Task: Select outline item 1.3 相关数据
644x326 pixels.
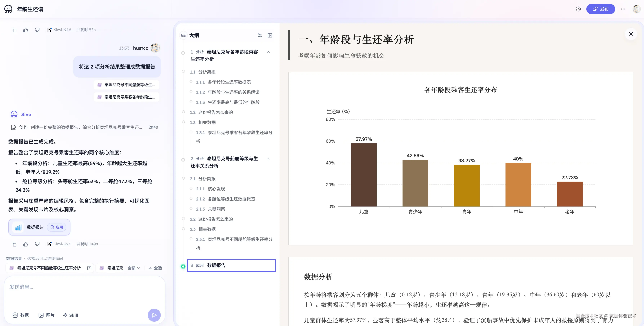Action: [x=203, y=122]
